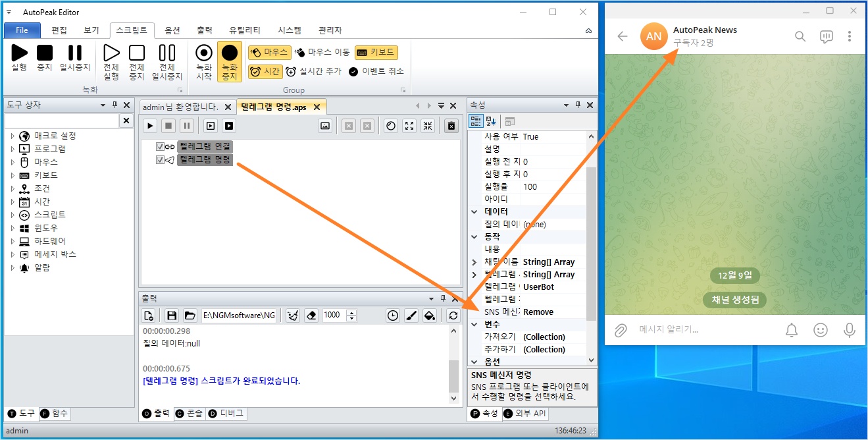Expand the 알람 tree node
868x440 pixels.
coord(12,267)
